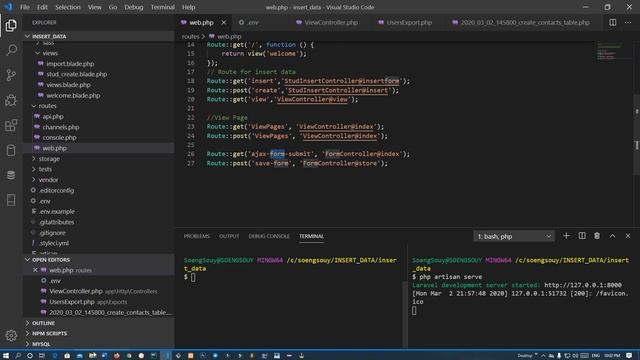
Task: Open the Edit menu
Action: tap(42, 7)
